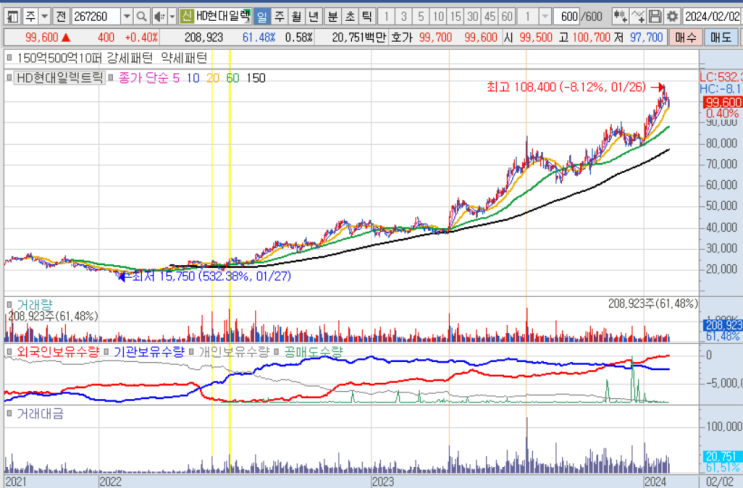Viewport: 743px width, 488px height.
Task: Switch to the 월 monthly chart tab
Action: 296,17
